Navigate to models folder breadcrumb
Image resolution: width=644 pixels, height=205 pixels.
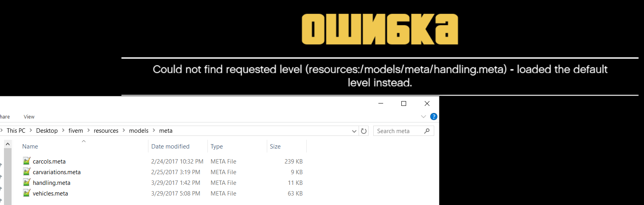point(139,131)
